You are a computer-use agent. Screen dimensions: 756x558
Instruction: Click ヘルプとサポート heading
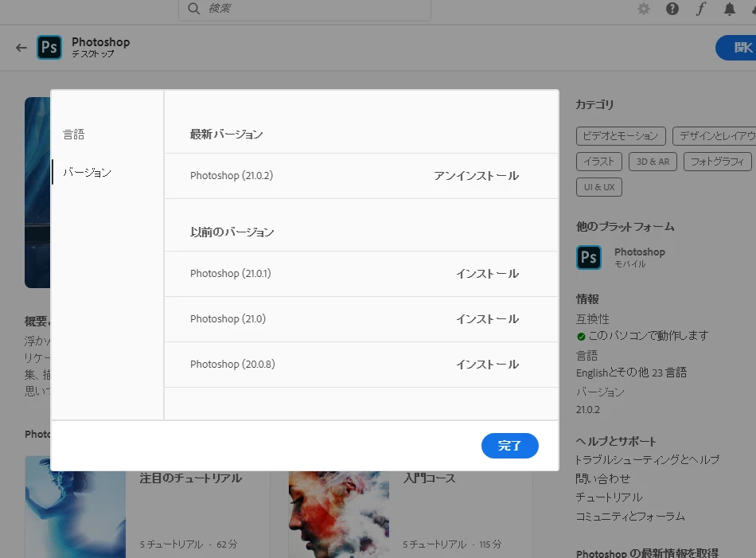pos(616,441)
